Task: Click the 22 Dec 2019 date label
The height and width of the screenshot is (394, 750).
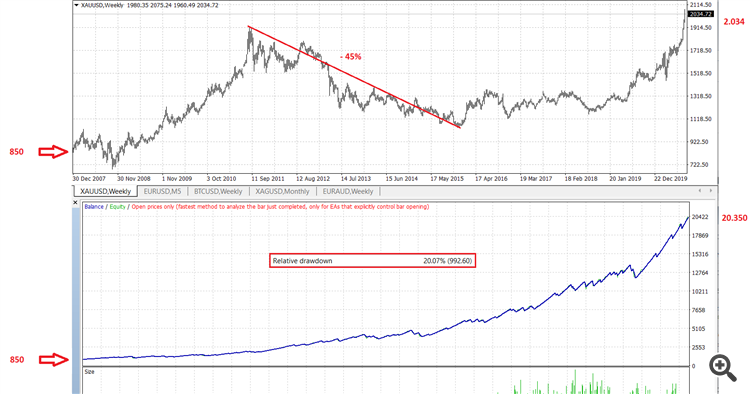Action: pos(670,179)
